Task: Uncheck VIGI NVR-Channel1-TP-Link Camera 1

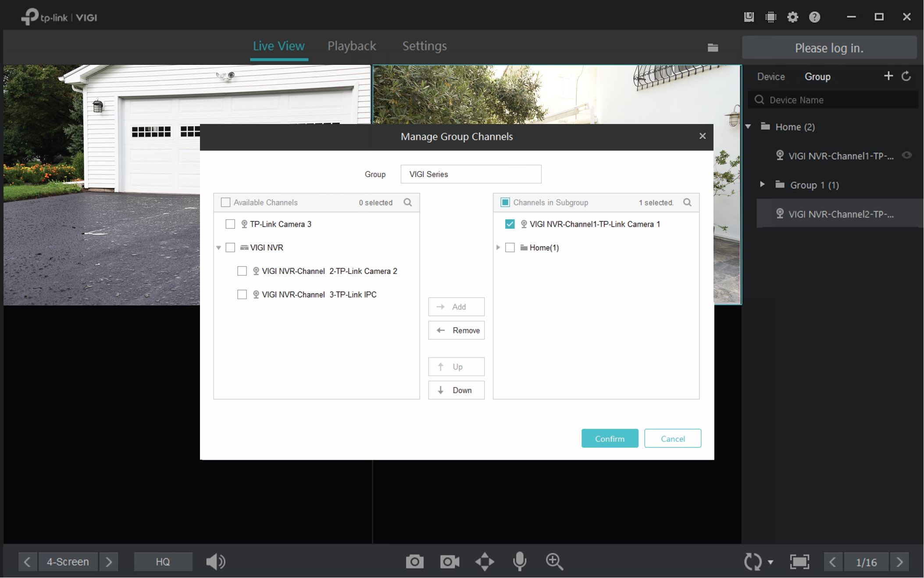Action: [x=510, y=224]
